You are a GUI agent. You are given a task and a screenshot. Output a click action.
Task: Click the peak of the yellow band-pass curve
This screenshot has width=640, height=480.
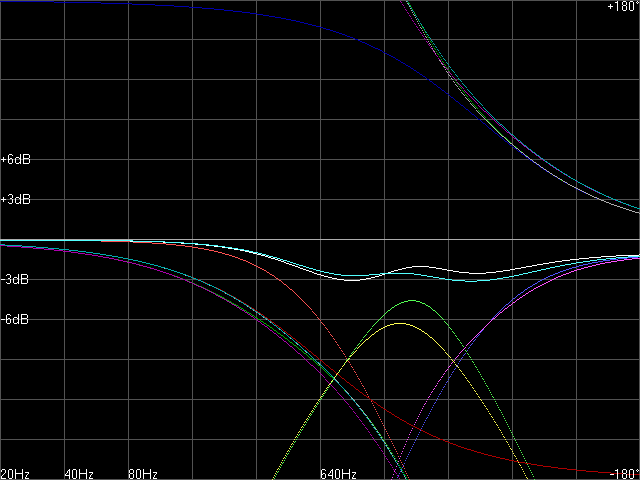[x=400, y=323]
